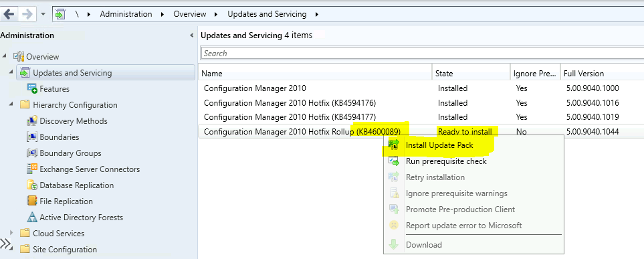This screenshot has height=259, width=644.
Task: Click the Updates and Servicing tree icon
Action: click(25, 73)
